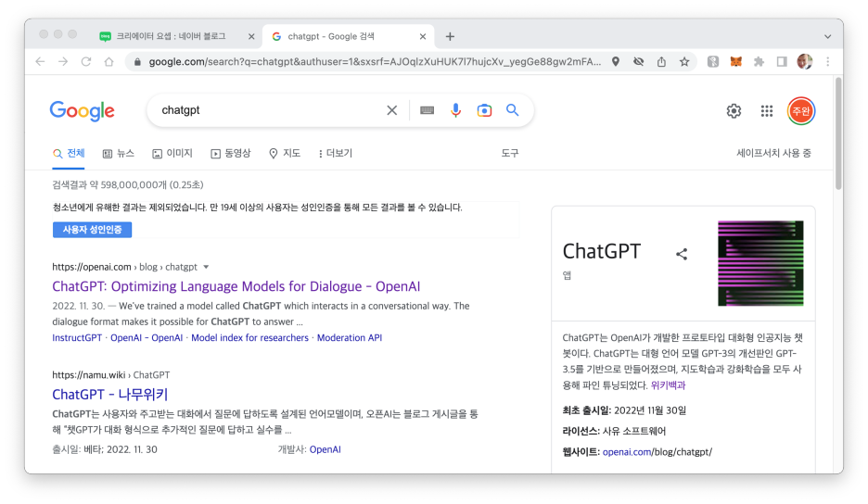
Task: Switch to the 지도 maps tab
Action: pyautogui.click(x=285, y=153)
